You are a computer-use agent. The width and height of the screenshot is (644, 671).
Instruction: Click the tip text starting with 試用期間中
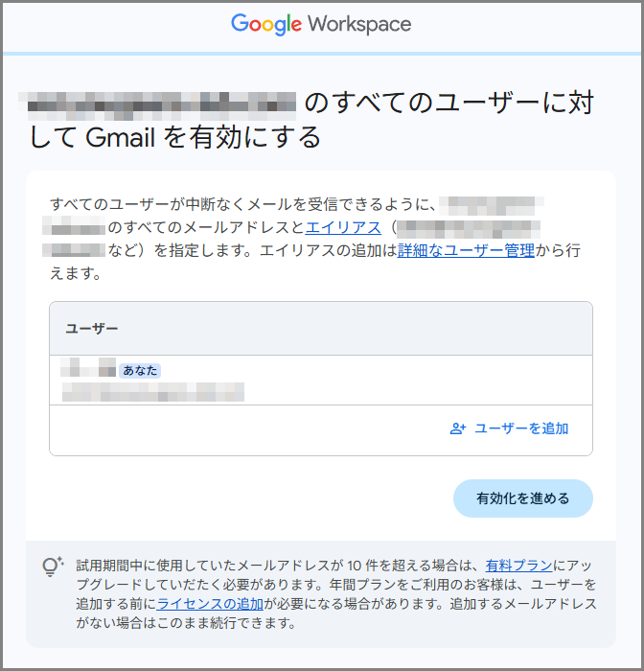coord(278,566)
